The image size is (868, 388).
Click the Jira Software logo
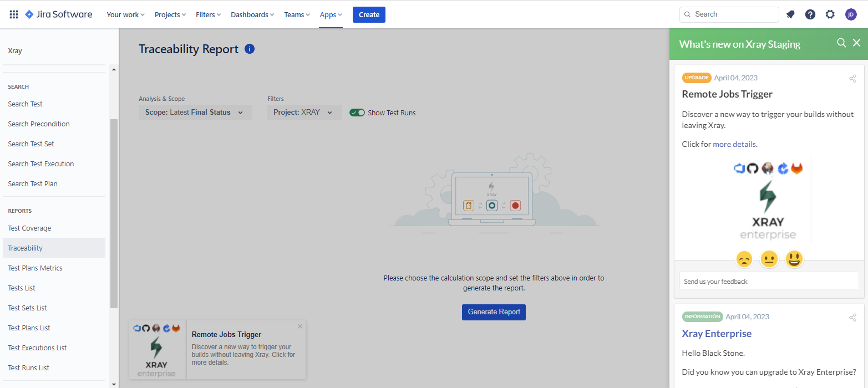coord(59,14)
